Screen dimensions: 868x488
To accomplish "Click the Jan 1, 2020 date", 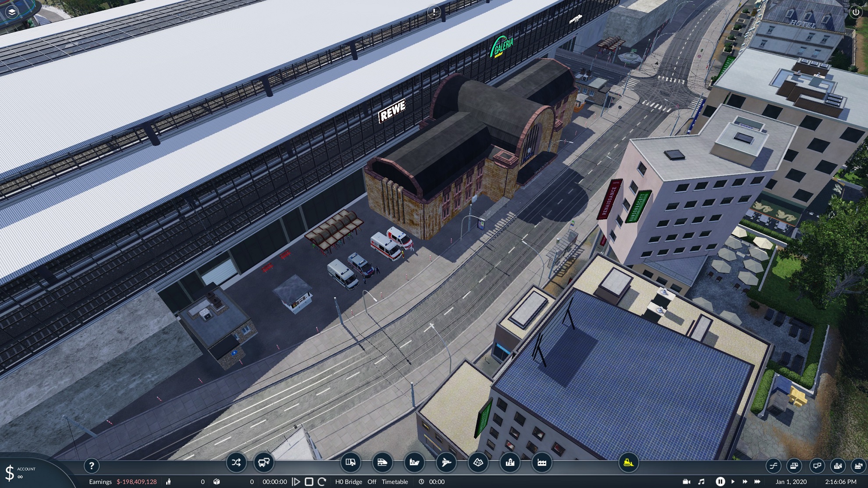I will coord(791,482).
